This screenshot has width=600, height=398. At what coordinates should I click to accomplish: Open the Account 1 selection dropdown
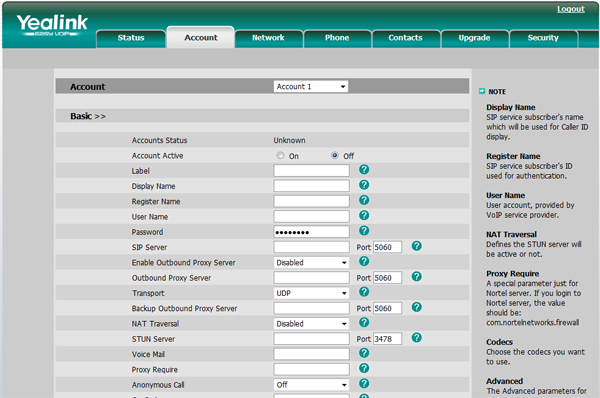coord(311,86)
